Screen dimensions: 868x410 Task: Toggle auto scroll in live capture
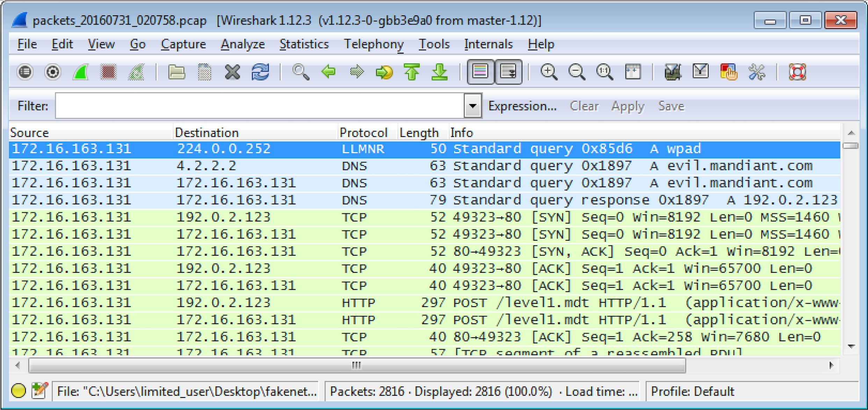[x=508, y=72]
